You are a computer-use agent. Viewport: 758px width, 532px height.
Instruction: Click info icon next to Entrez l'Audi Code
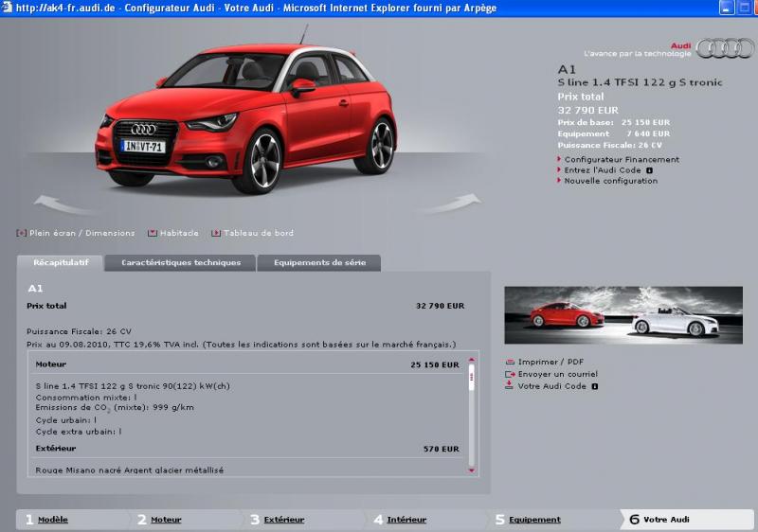pyautogui.click(x=649, y=170)
